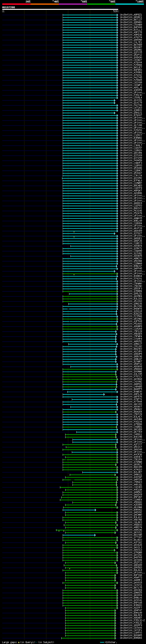Select hit UniRef100_B3TLL3
This screenshot has width=146, height=644.
[x=131, y=30]
